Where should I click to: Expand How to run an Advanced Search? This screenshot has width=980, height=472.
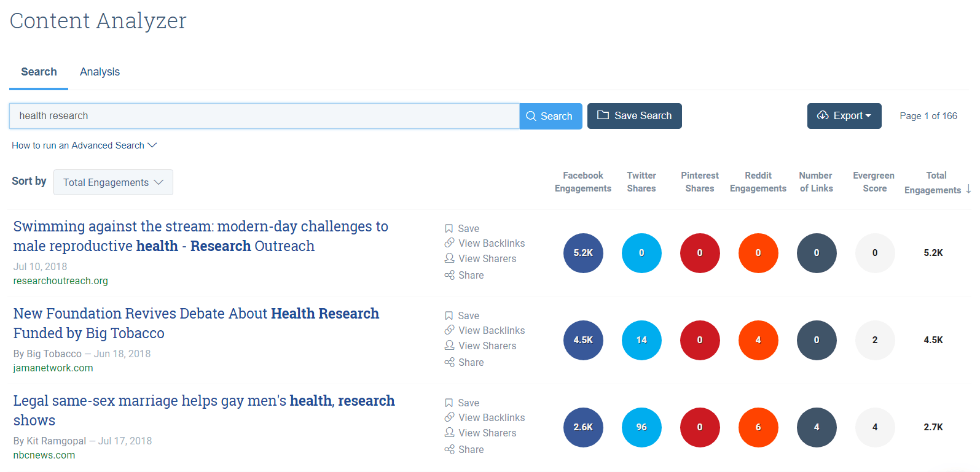84,145
